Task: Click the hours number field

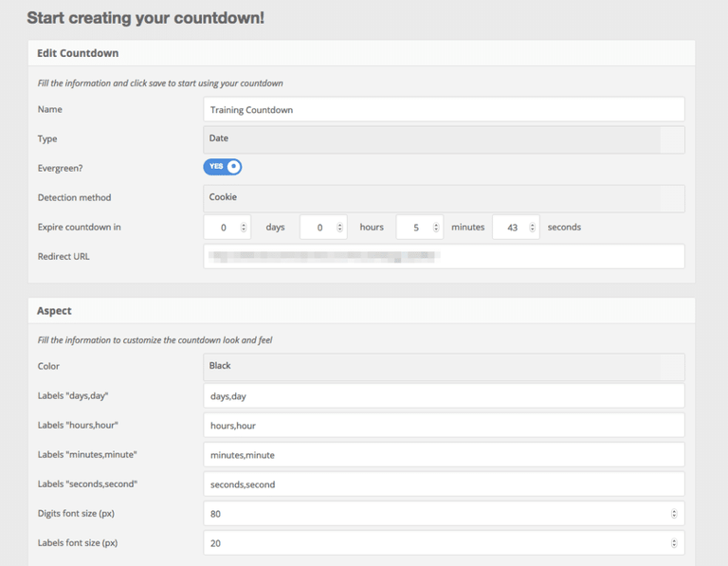Action: pos(323,227)
